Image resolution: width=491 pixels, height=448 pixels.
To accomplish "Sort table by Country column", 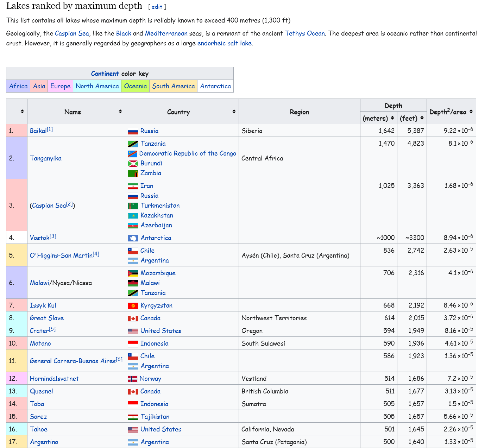I will (x=234, y=112).
